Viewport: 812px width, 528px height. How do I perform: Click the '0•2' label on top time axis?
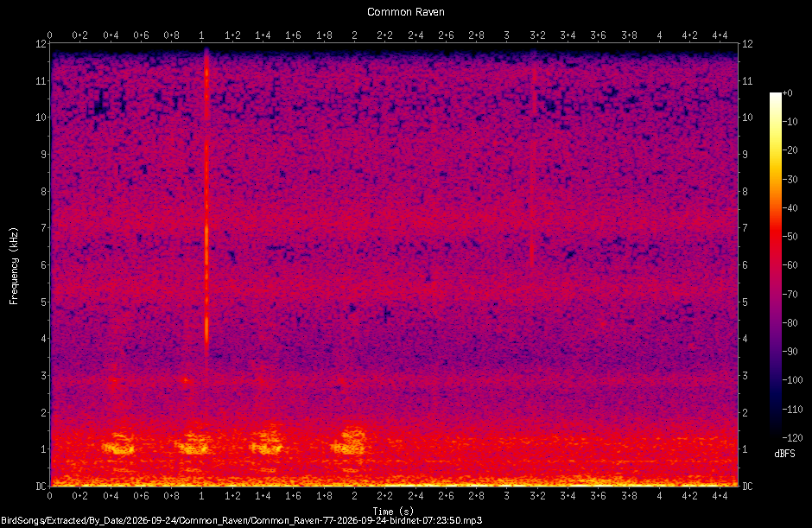point(79,35)
